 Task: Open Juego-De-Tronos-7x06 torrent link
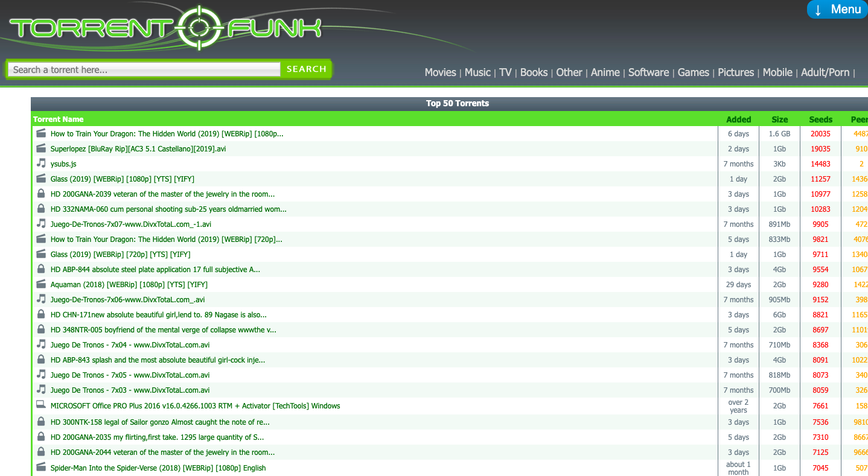[x=128, y=300]
